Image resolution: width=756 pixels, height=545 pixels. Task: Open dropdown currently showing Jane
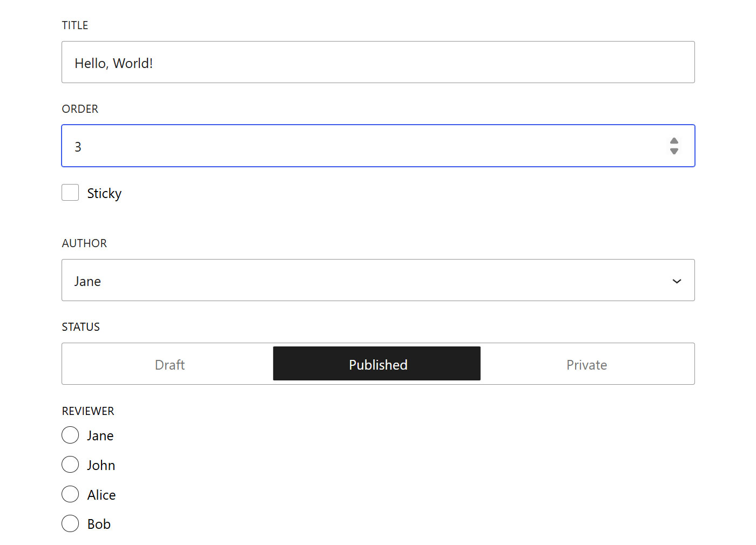point(378,281)
